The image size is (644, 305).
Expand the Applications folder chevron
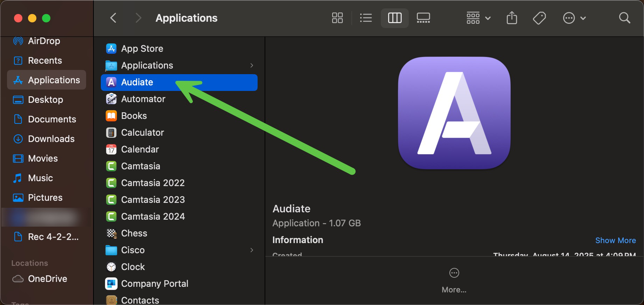pos(252,65)
